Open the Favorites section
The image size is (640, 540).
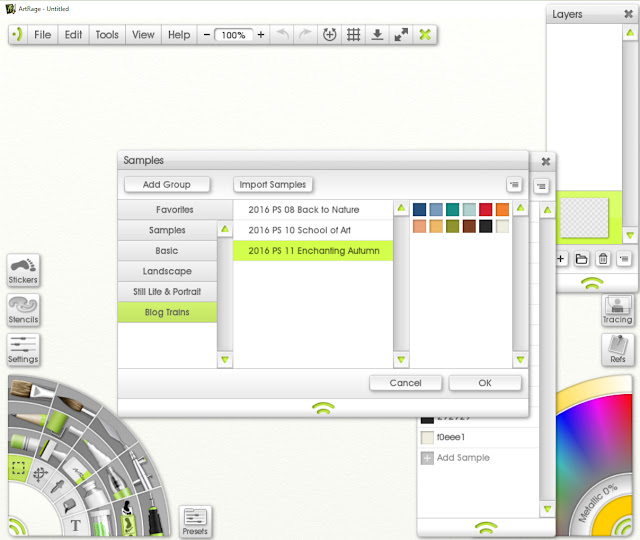pyautogui.click(x=175, y=209)
